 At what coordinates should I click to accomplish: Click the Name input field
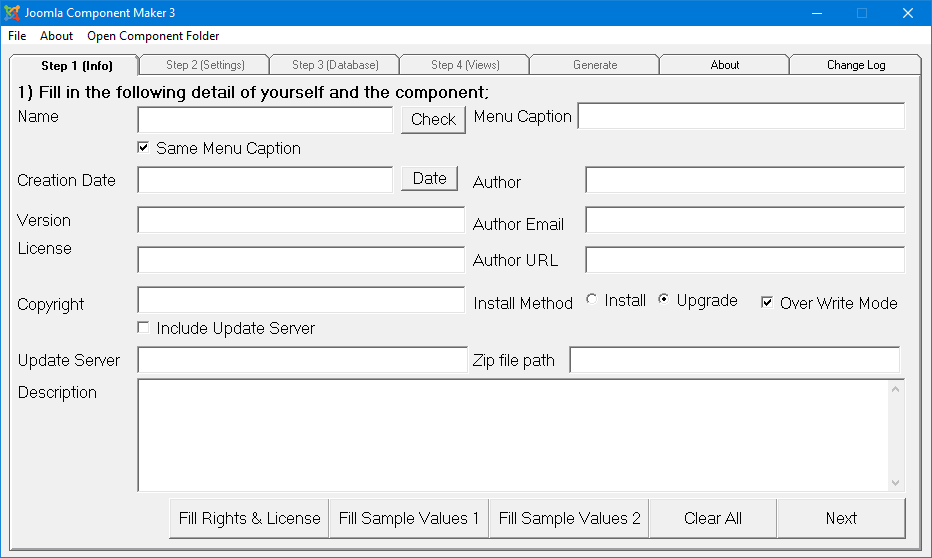[265, 120]
